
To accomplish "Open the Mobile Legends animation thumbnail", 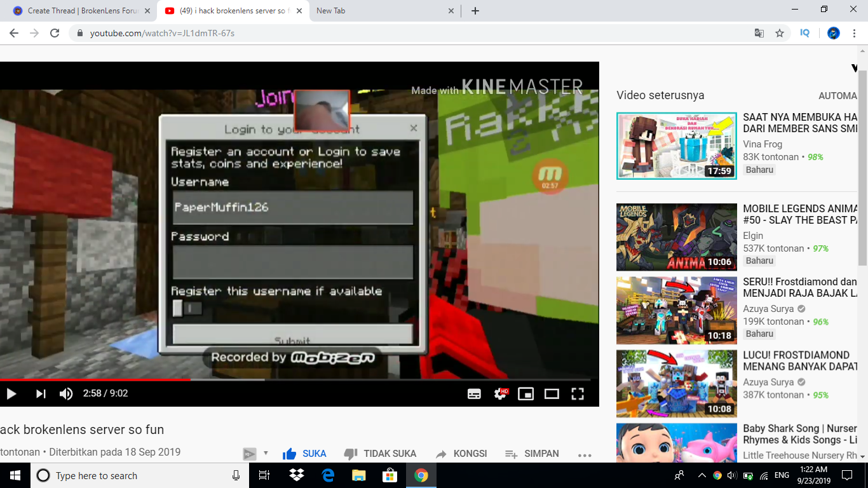I will 677,237.
